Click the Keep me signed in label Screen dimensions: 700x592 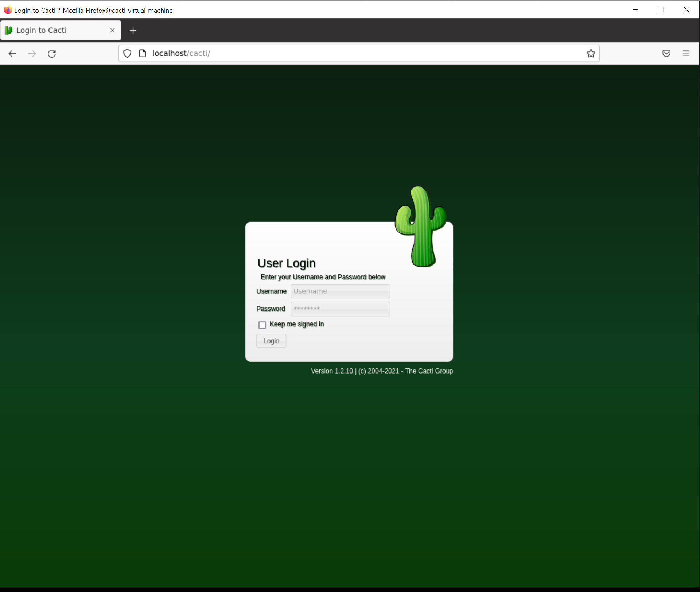click(x=296, y=324)
